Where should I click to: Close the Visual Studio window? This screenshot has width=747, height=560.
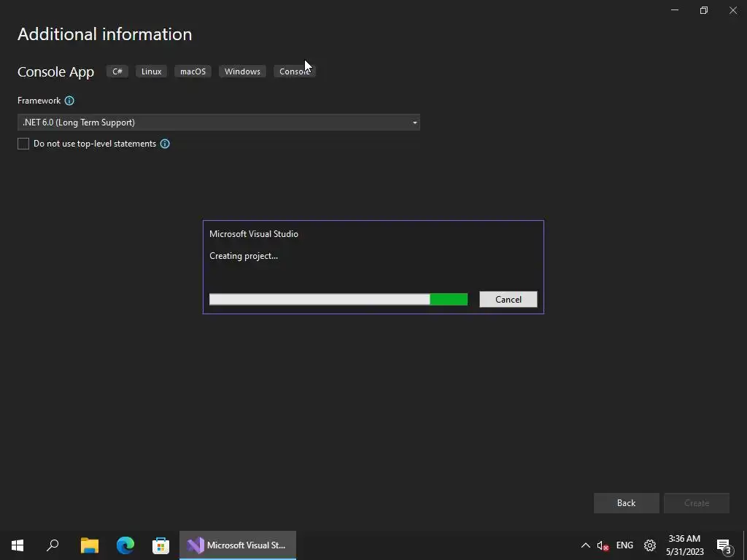[732, 10]
